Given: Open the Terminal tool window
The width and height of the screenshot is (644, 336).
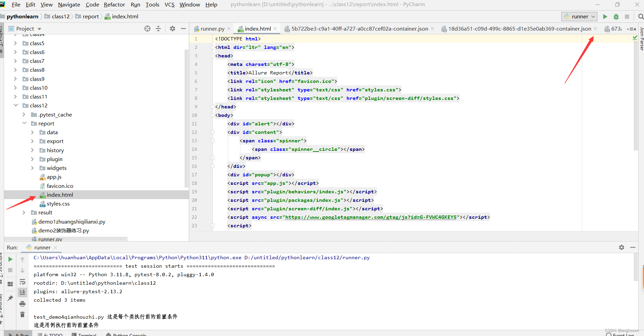Looking at the screenshot, I should point(84,334).
